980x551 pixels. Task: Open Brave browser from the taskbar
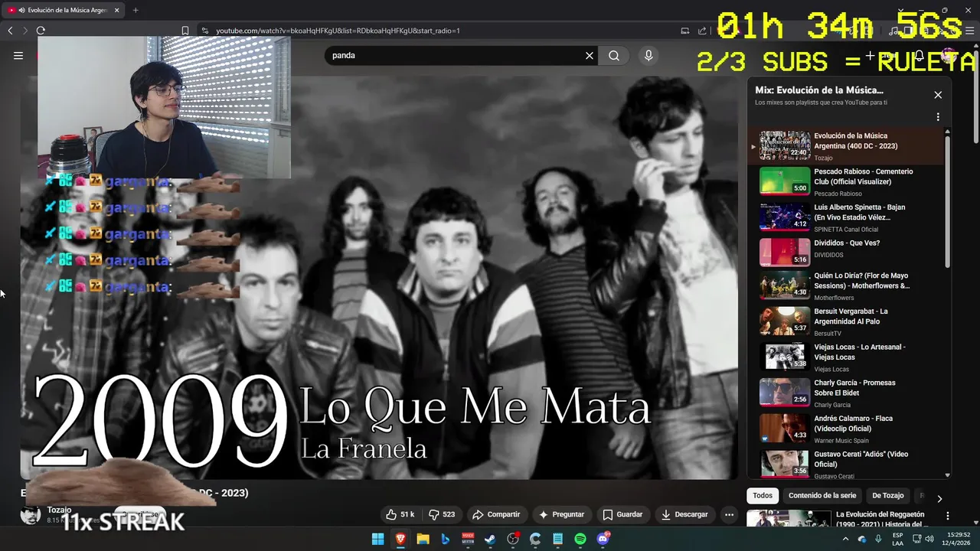pyautogui.click(x=400, y=539)
